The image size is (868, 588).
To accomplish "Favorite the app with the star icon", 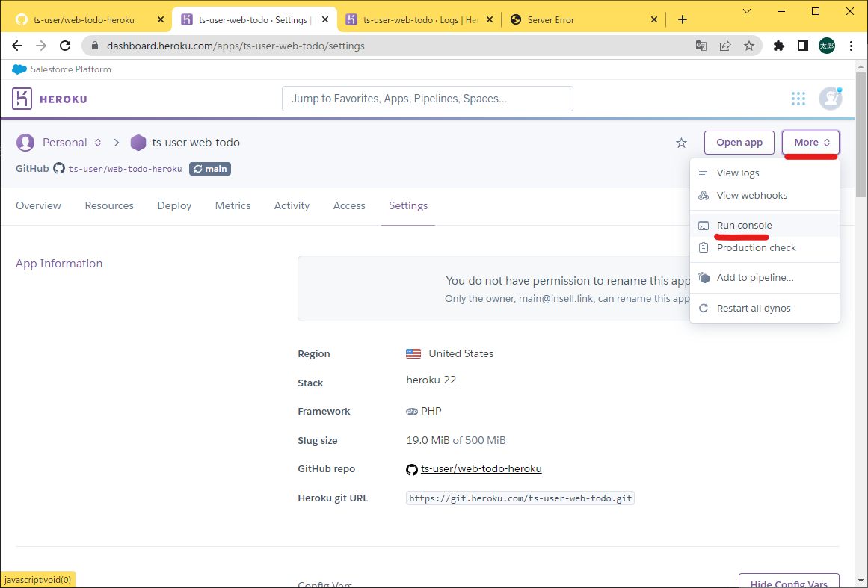I will click(681, 143).
